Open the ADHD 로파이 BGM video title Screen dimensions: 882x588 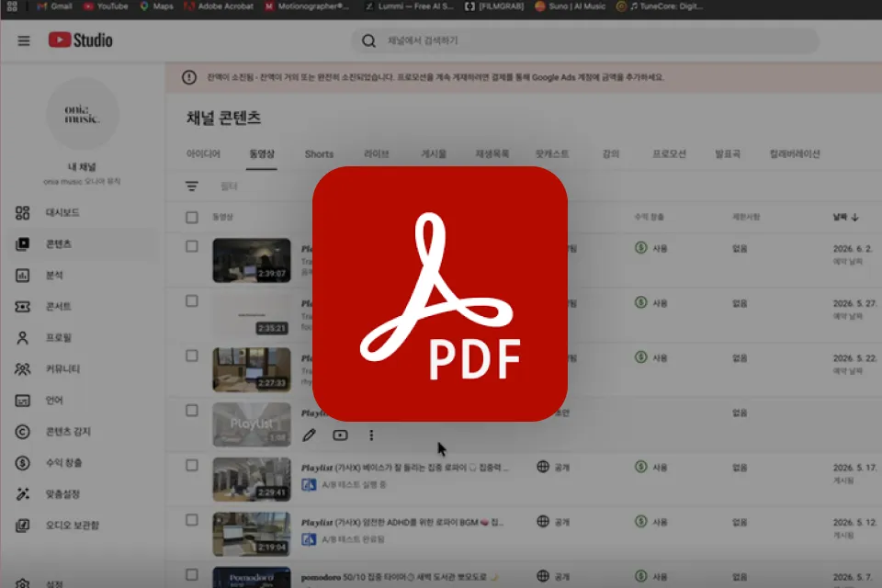402,522
